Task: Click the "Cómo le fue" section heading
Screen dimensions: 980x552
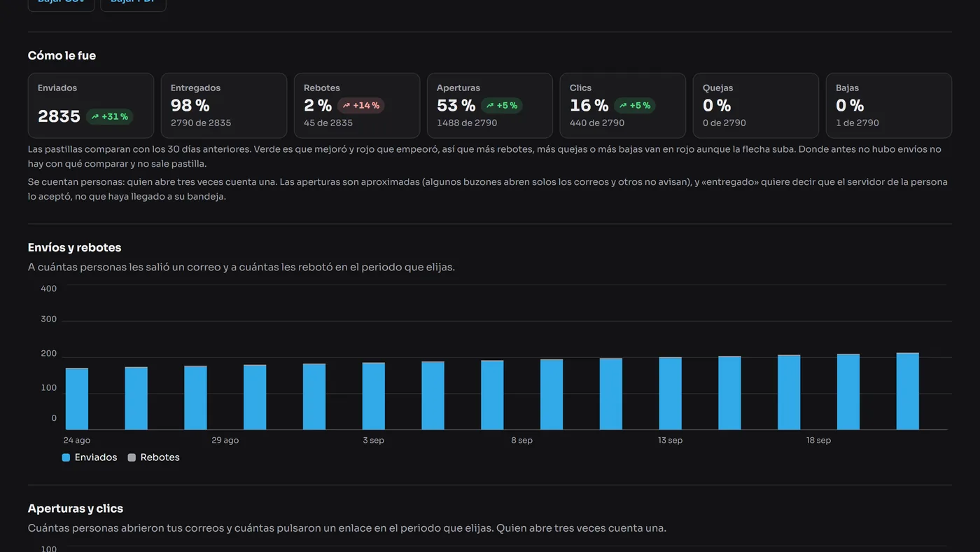Action: click(x=62, y=56)
